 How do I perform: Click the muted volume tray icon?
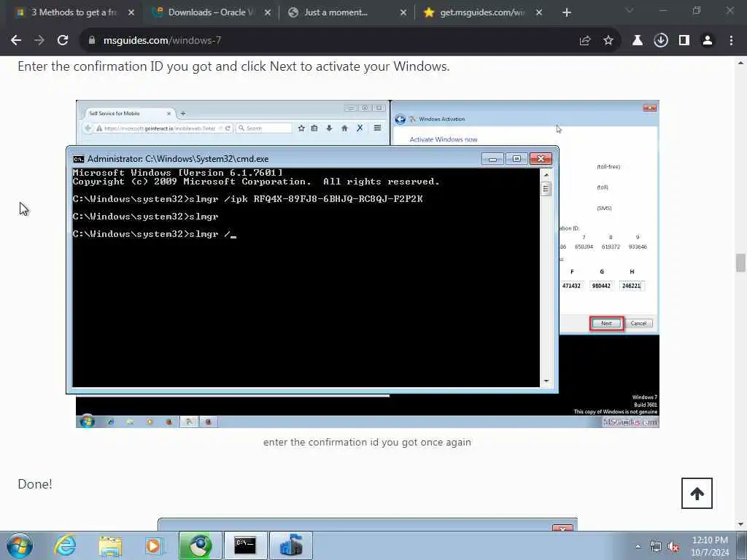pyautogui.click(x=673, y=547)
